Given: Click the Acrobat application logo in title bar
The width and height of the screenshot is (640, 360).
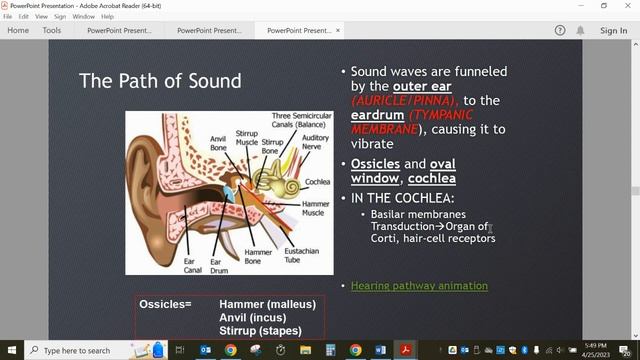Looking at the screenshot, I should [4, 5].
